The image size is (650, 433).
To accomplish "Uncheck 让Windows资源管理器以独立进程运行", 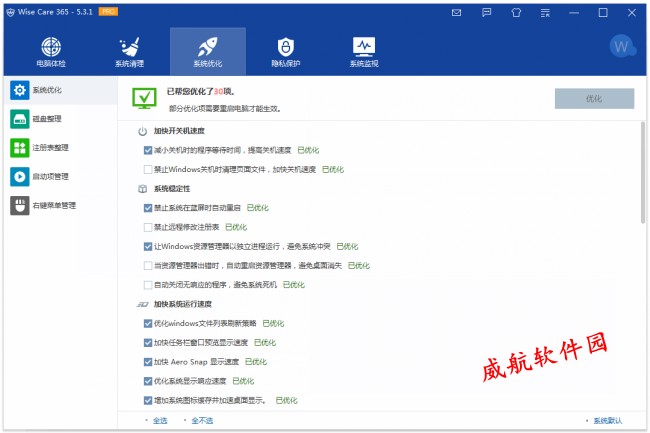I will coord(148,247).
